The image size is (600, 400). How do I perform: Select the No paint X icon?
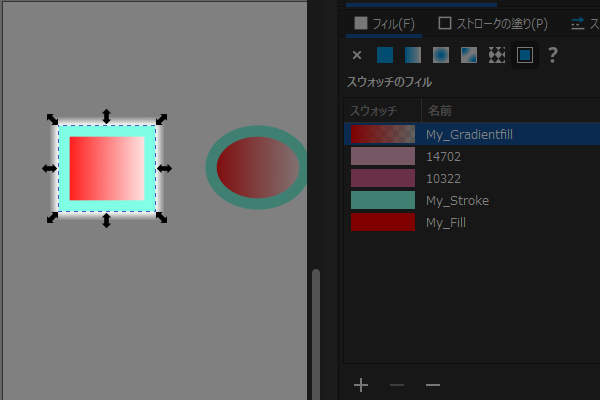tap(357, 55)
